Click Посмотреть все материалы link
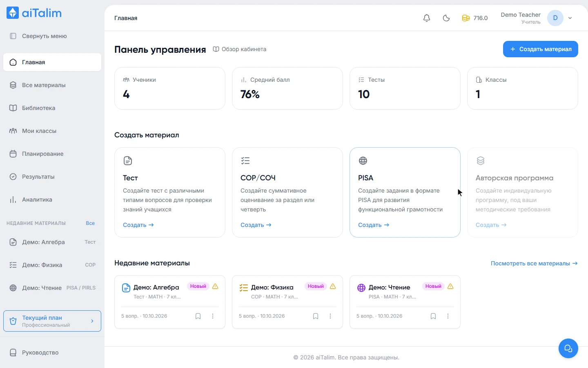 click(534, 263)
